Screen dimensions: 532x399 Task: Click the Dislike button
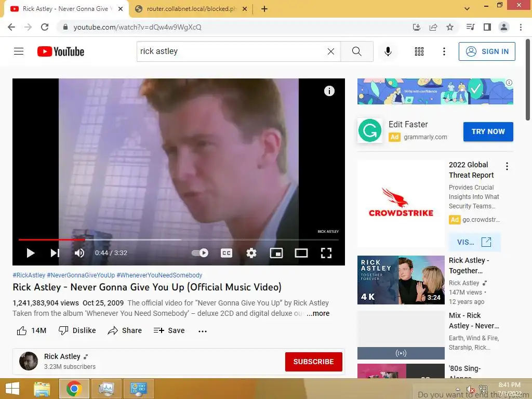[77, 330]
